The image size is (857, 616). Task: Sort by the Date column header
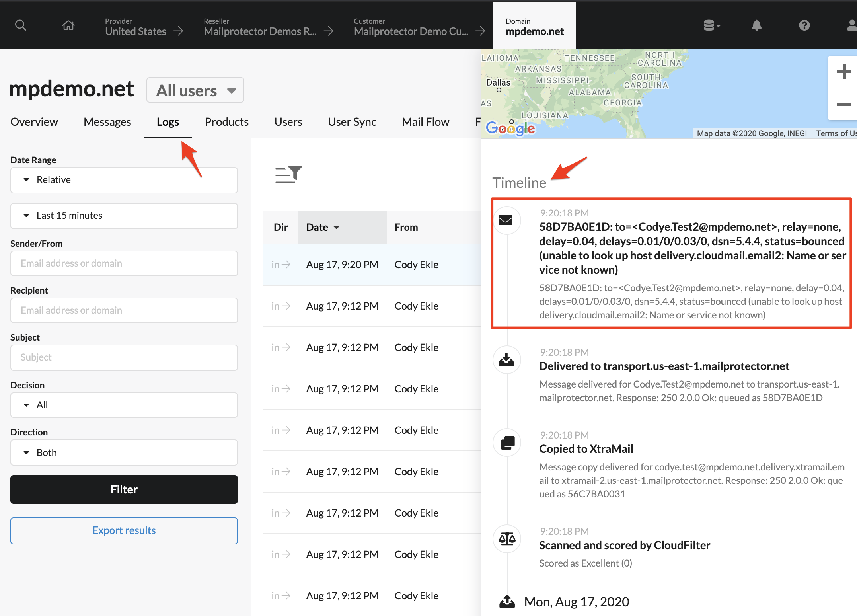coord(342,227)
